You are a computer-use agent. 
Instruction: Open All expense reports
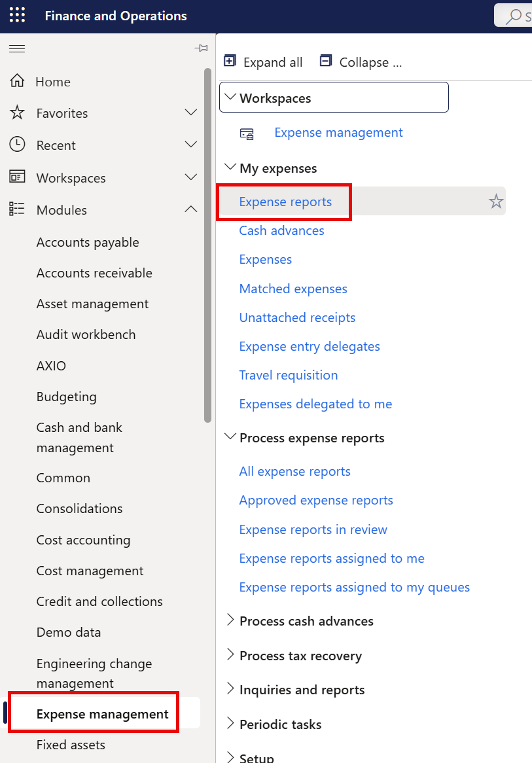(294, 471)
